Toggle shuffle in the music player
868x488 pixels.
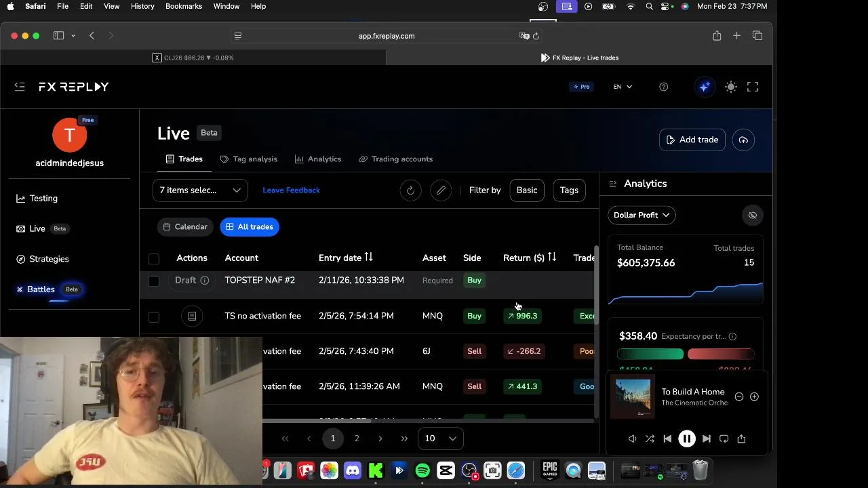(x=650, y=439)
